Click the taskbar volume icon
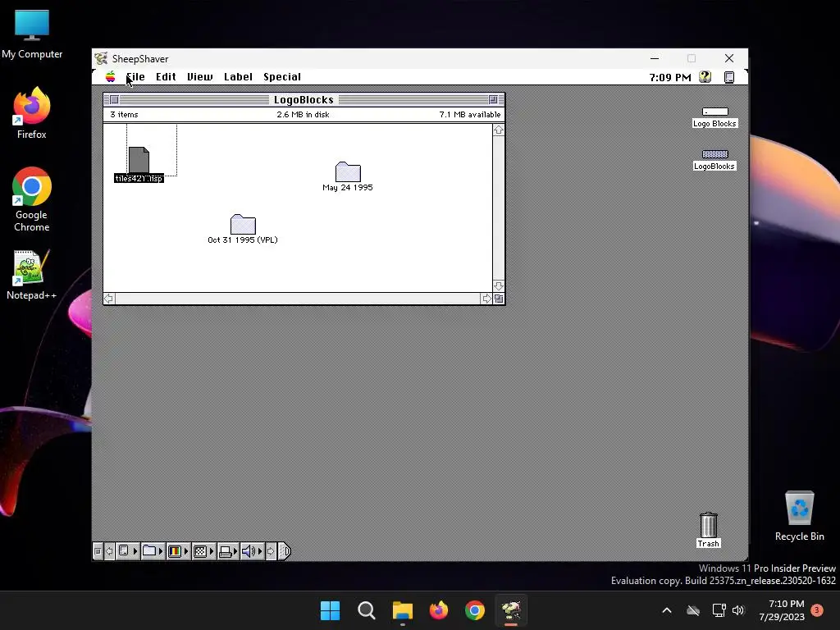The image size is (840, 630). click(738, 610)
